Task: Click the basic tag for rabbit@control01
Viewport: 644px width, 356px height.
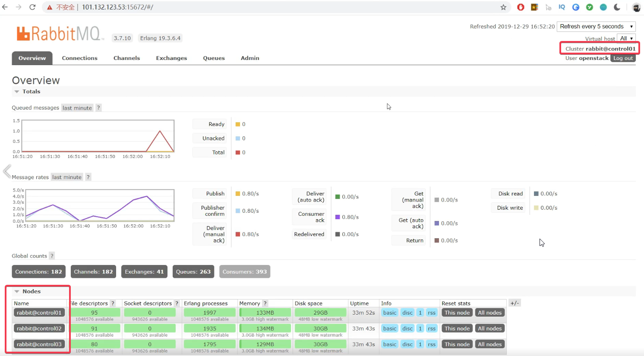Action: click(x=389, y=312)
